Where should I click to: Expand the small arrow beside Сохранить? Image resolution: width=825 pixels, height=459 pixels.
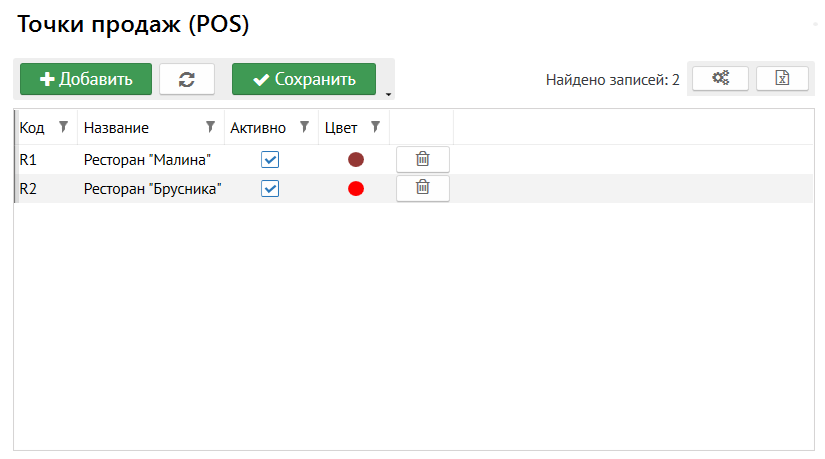coord(388,94)
